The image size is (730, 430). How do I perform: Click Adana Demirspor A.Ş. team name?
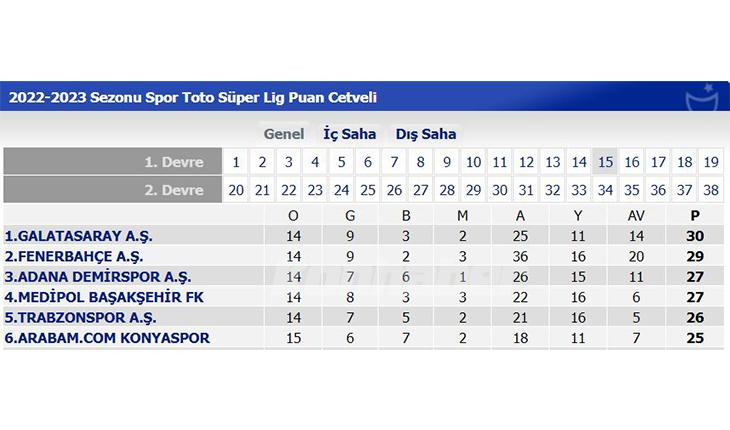[98, 277]
